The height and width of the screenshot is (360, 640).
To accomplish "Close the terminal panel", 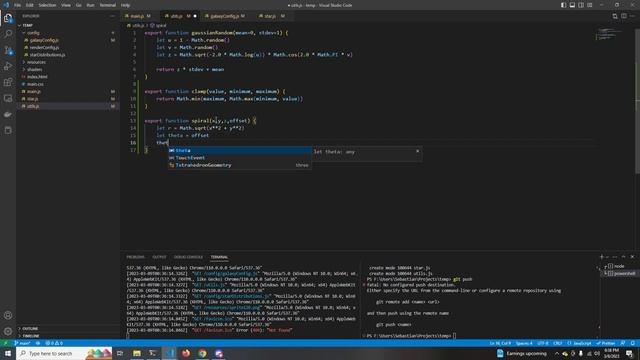I will (x=632, y=257).
